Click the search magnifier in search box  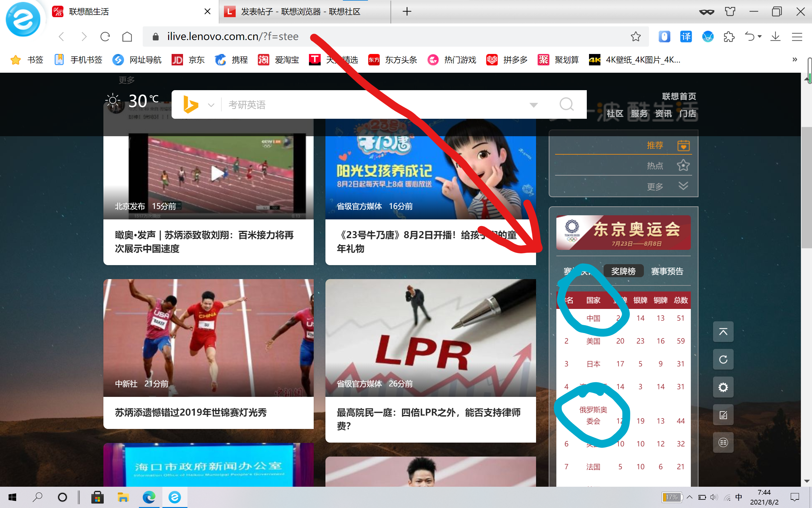pyautogui.click(x=567, y=104)
